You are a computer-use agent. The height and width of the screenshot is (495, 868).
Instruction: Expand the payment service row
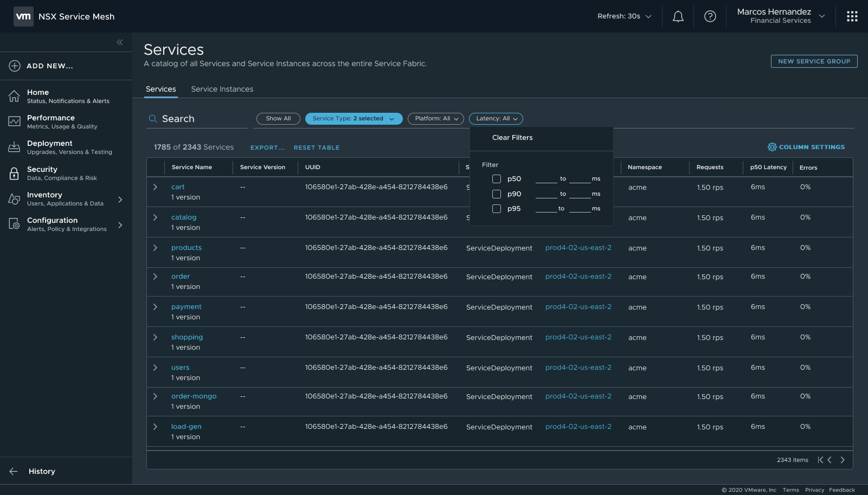click(x=155, y=307)
